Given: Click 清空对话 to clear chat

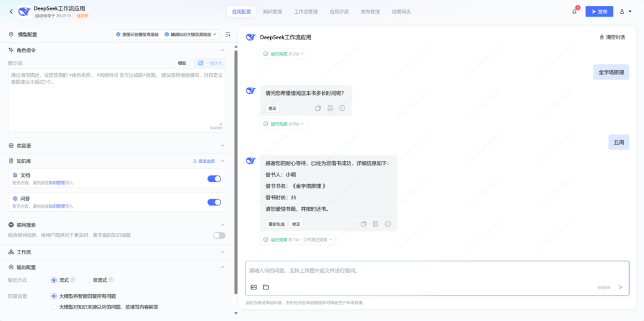Looking at the screenshot, I should [x=612, y=38].
